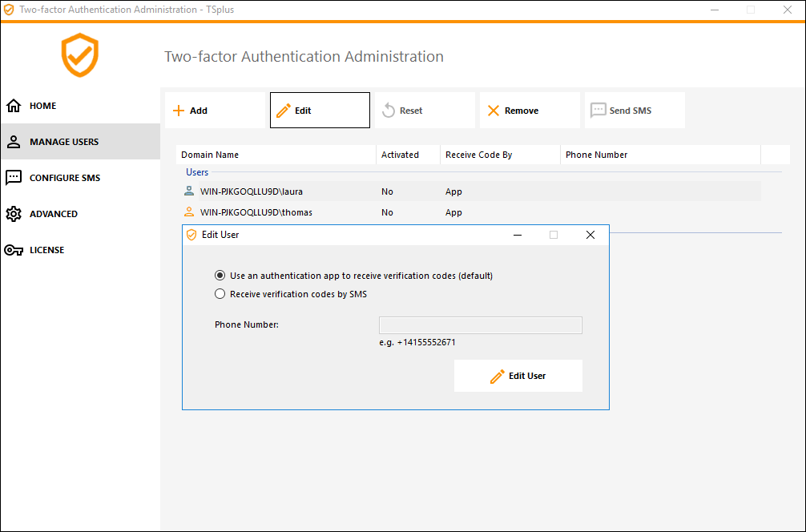This screenshot has height=532, width=806.
Task: Click the Send SMS speech bubble icon
Action: [598, 111]
